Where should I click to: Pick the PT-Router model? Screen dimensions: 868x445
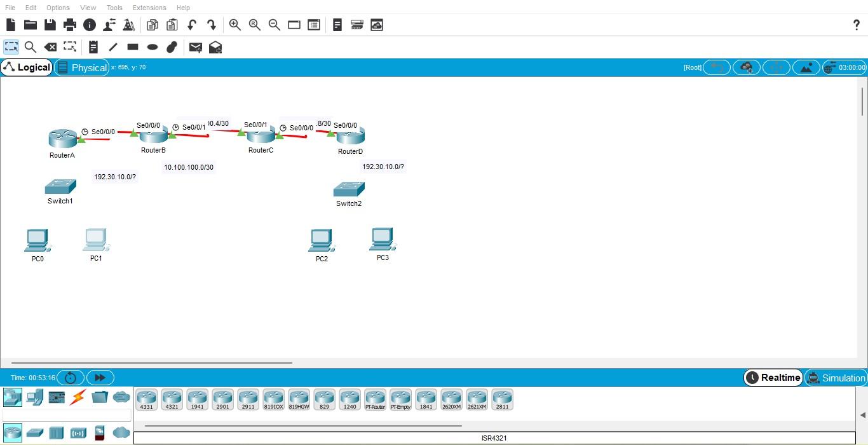click(375, 400)
